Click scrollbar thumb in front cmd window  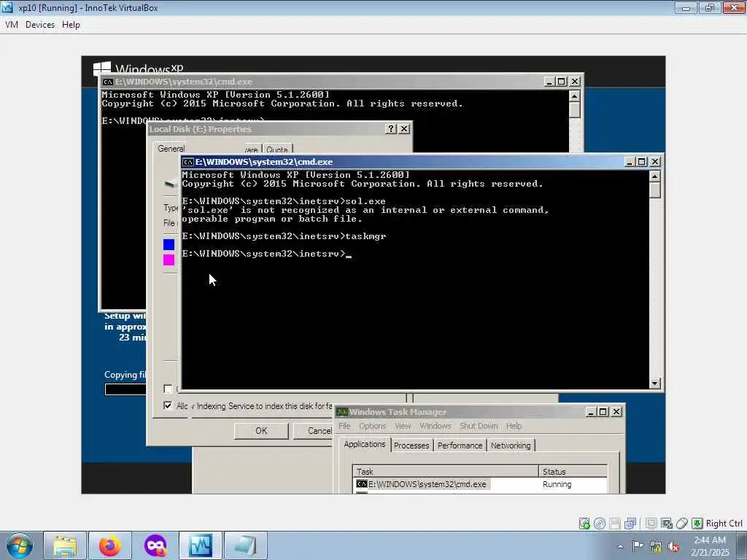click(x=655, y=190)
